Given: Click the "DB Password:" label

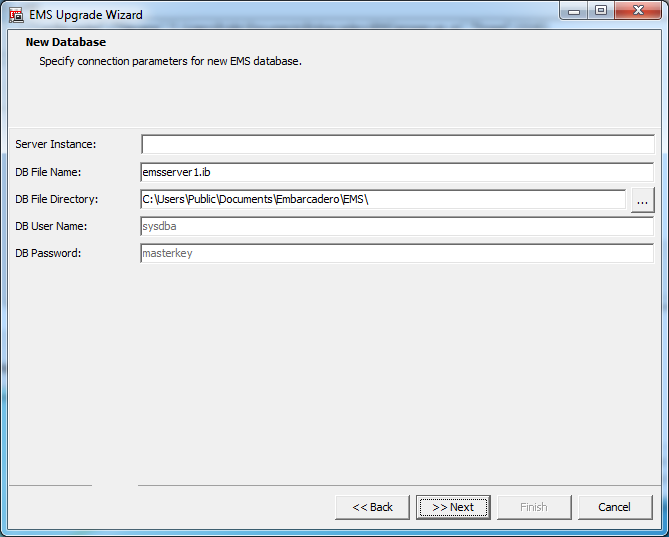Looking at the screenshot, I should (48, 253).
